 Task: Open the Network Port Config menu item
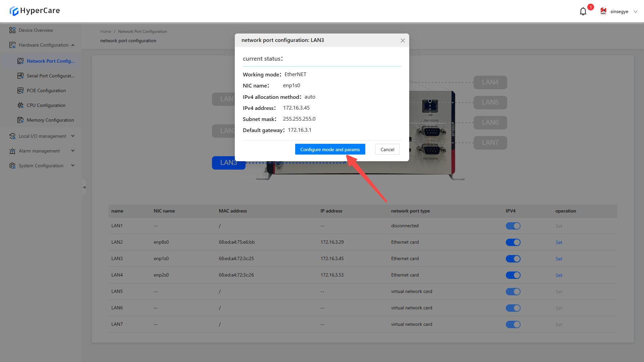coord(50,61)
